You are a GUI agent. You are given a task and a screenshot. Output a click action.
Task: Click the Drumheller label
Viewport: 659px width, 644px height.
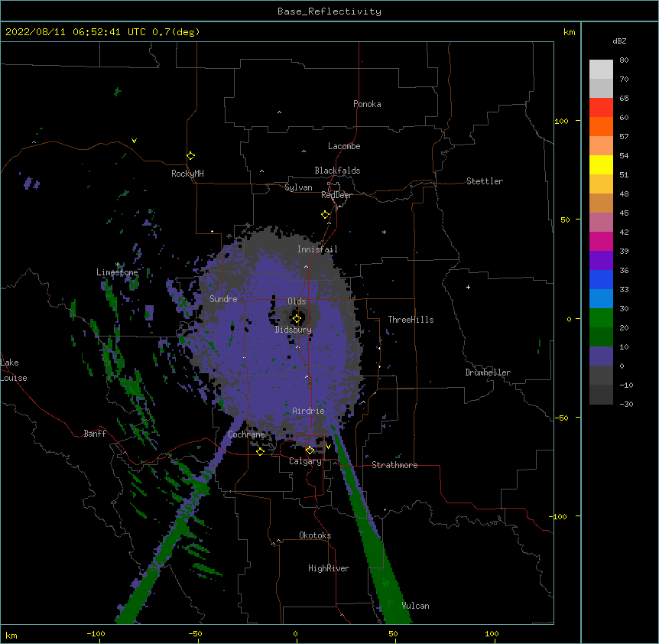488,372
